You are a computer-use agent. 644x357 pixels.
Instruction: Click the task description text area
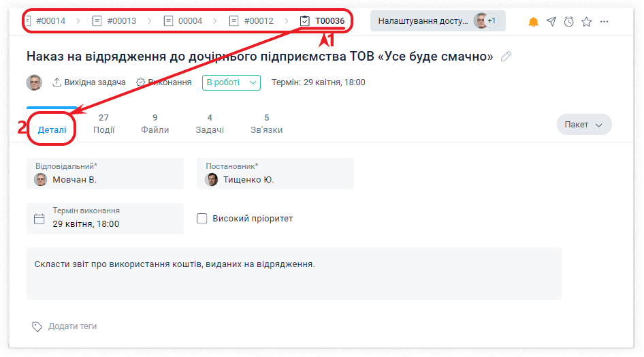click(x=293, y=273)
